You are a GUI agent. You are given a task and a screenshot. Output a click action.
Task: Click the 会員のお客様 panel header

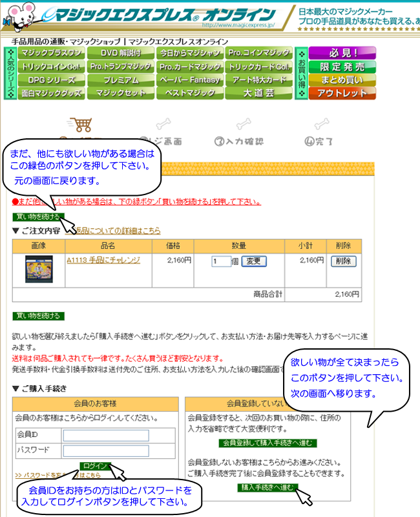coord(95,403)
